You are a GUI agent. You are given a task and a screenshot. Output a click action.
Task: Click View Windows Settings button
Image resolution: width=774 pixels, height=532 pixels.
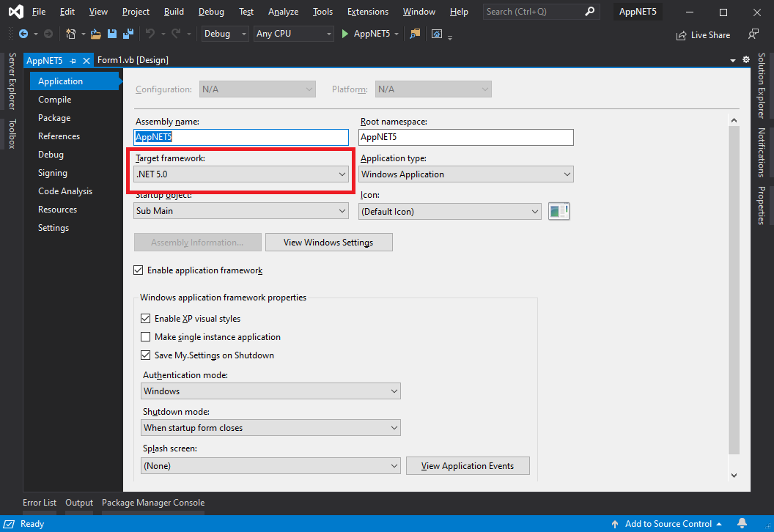click(x=329, y=243)
